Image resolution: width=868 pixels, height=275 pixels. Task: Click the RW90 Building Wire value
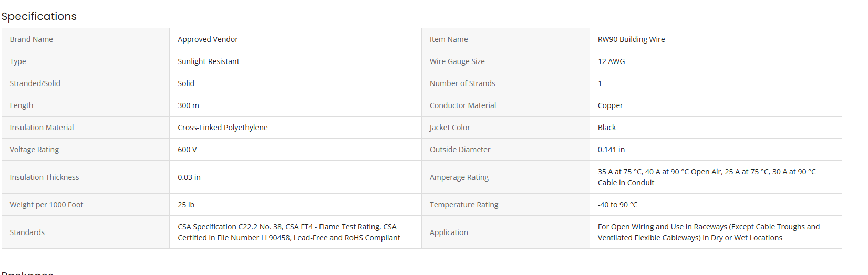click(x=631, y=39)
